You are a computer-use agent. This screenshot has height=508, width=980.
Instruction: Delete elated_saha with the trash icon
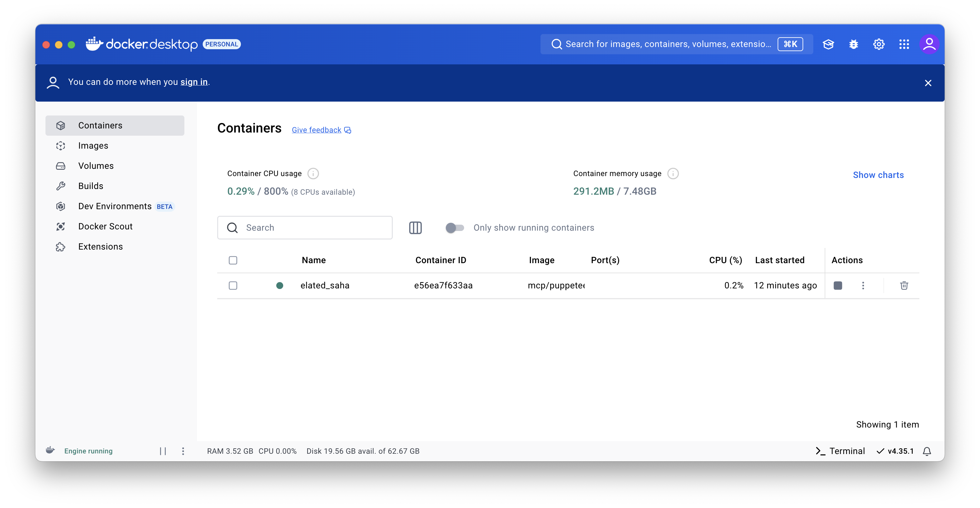[x=904, y=286]
